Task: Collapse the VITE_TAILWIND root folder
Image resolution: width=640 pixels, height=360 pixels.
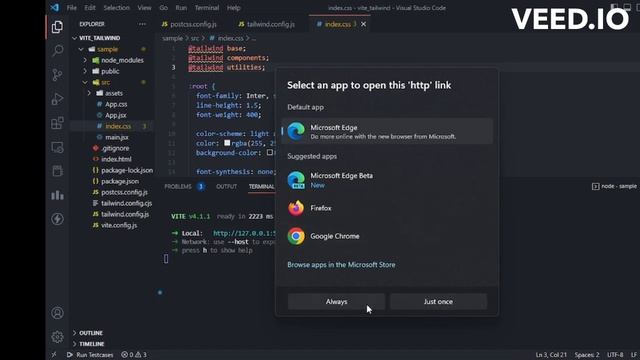Action: click(74, 38)
